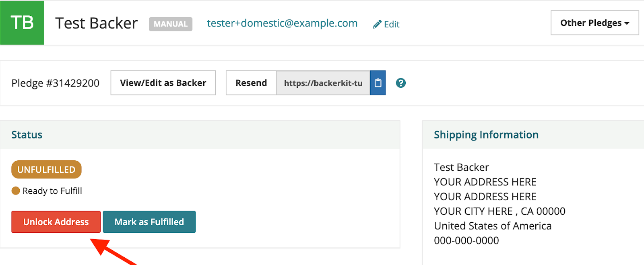644x265 pixels.
Task: Click the orange Ready to Fulfill status dot
Action: [x=16, y=190]
